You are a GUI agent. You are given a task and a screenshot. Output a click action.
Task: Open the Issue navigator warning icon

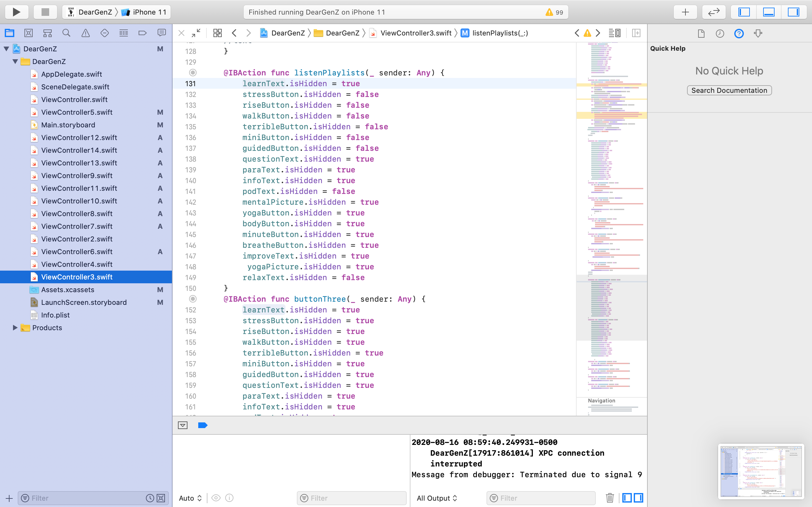(x=86, y=33)
